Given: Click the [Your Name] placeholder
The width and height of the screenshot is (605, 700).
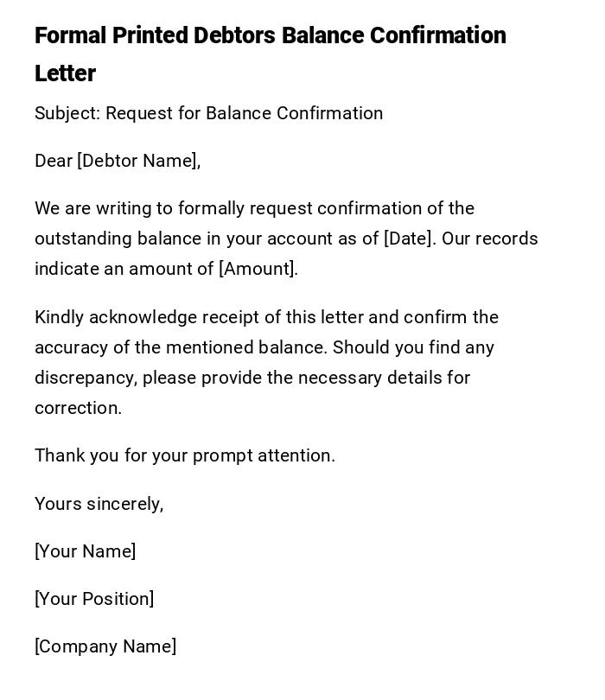Looking at the screenshot, I should pyautogui.click(x=86, y=551).
